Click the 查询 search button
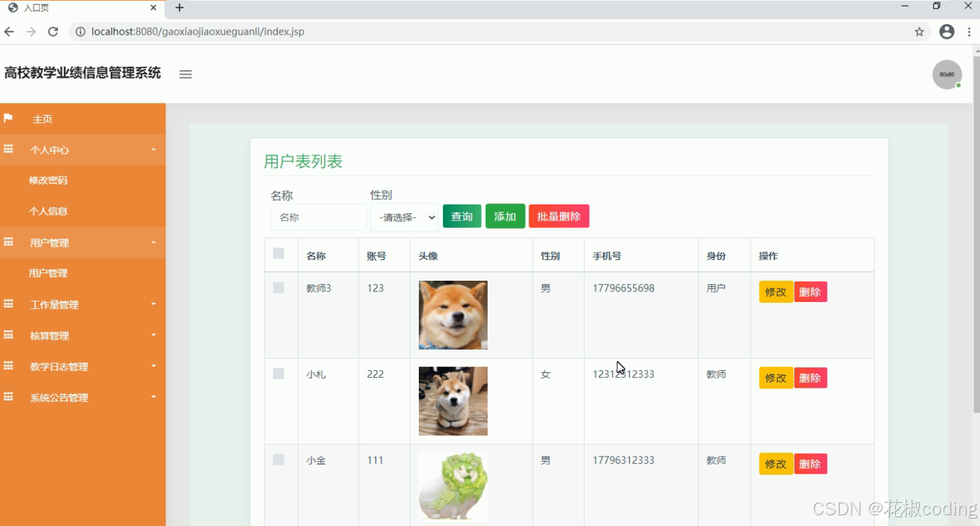980x526 pixels. [462, 216]
